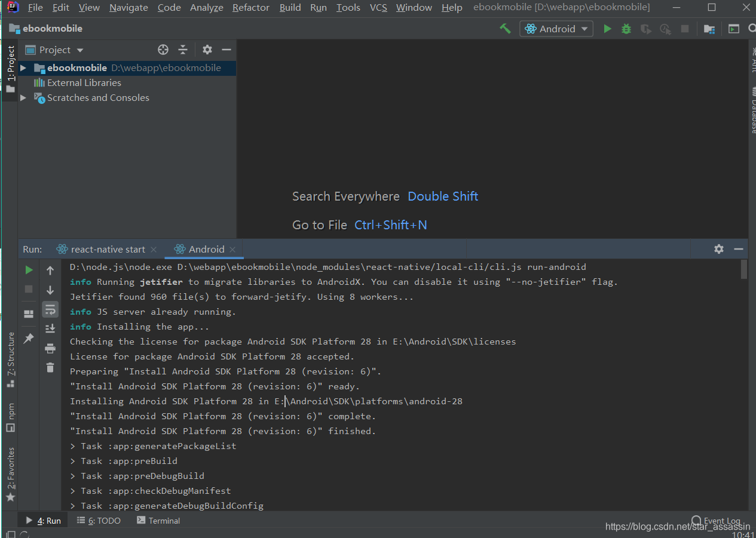Click the Locate/Select Opened File target icon
The image size is (756, 538).
click(x=163, y=50)
